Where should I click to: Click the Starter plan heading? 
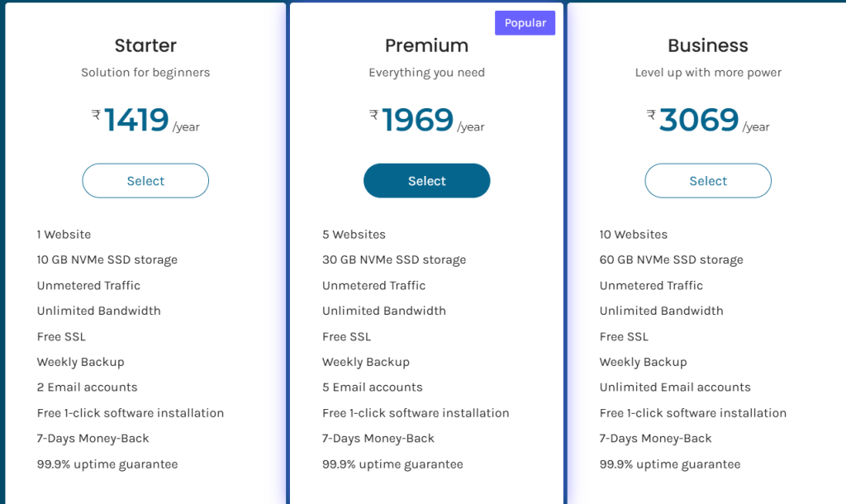tap(145, 45)
